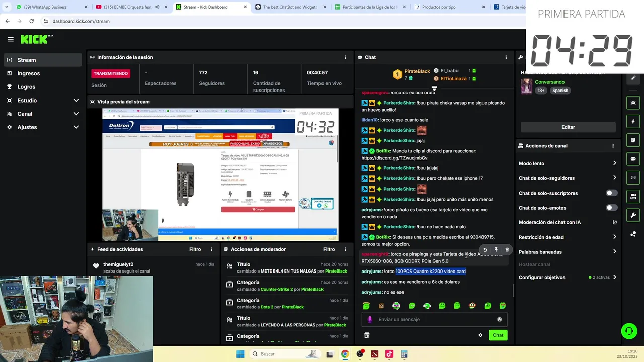Open Filtro in Acciones de moderador

pyautogui.click(x=329, y=249)
